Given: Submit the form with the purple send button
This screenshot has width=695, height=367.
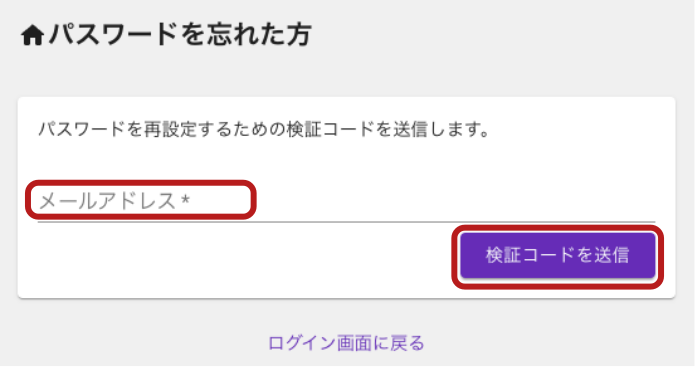Looking at the screenshot, I should [558, 255].
